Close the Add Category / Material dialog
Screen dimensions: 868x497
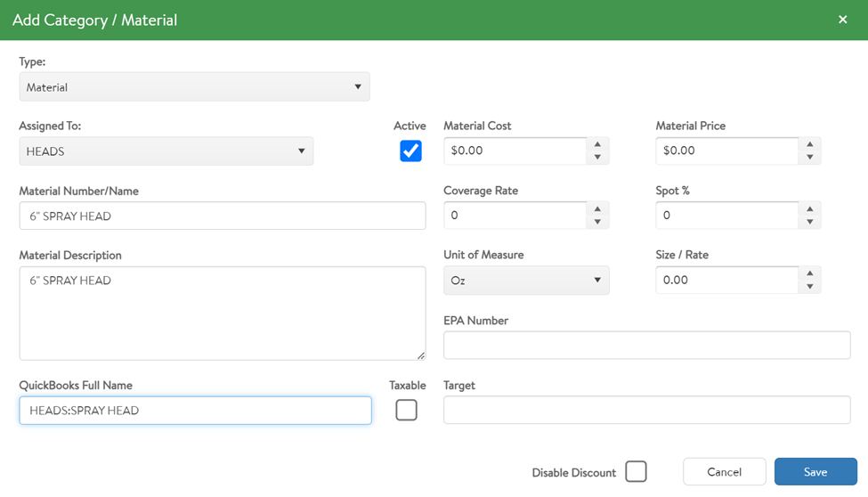(842, 20)
